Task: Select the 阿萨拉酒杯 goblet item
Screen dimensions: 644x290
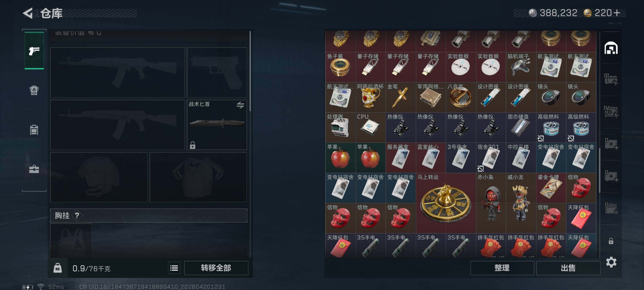Action: pyautogui.click(x=371, y=97)
